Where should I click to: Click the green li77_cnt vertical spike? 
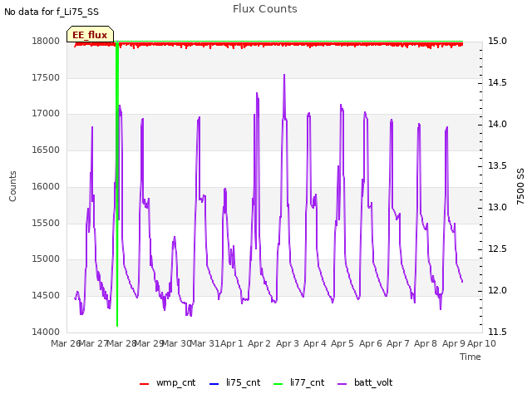tap(117, 183)
